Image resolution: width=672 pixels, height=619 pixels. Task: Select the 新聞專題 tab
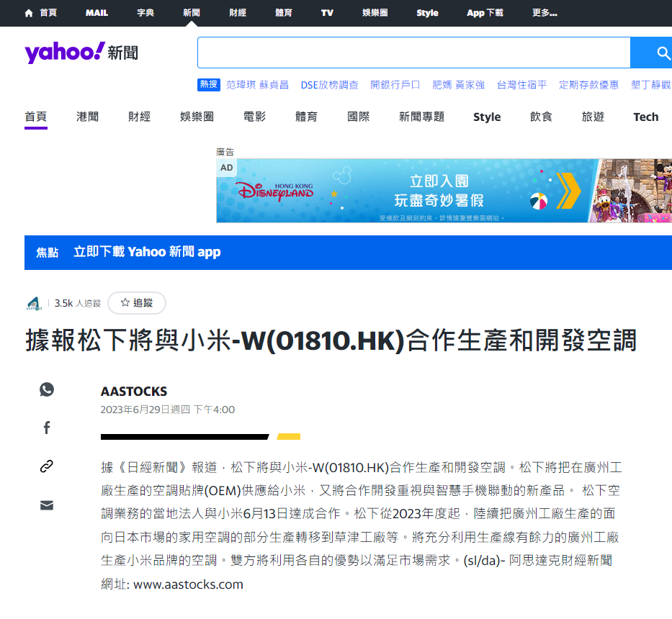point(422,117)
